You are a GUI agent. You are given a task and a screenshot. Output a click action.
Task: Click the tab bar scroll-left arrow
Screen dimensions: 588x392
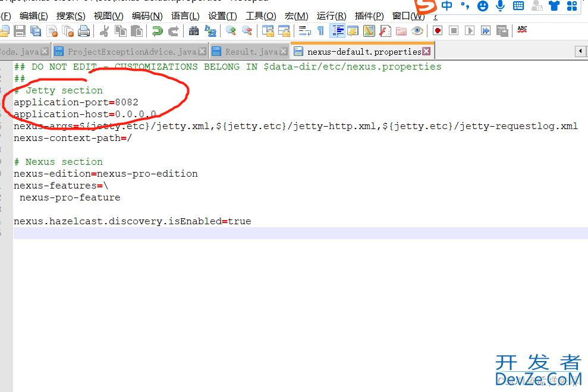pyautogui.click(x=580, y=51)
